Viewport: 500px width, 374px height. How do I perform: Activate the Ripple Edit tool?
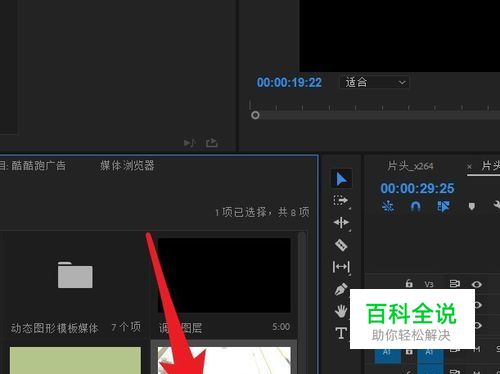[341, 223]
